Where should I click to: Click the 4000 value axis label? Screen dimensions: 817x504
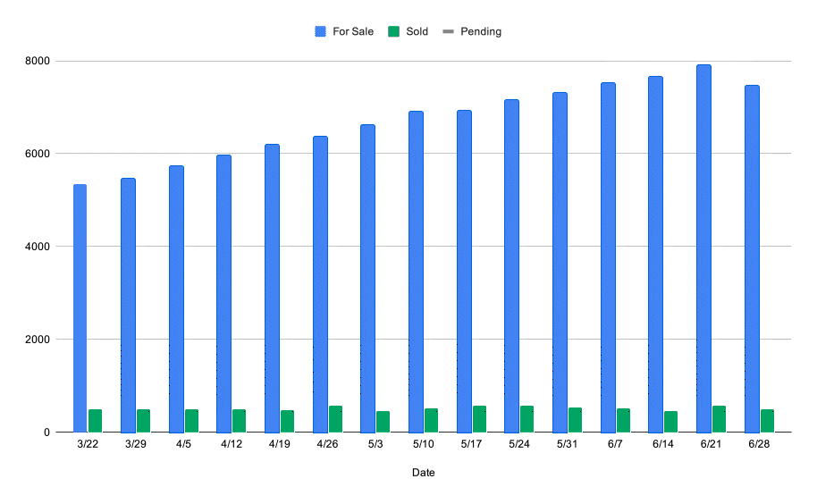[x=38, y=247]
